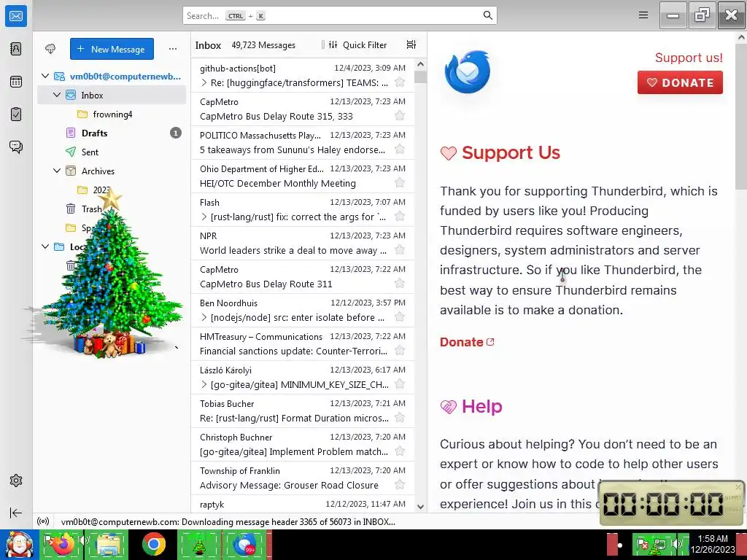
Task: Open the Mail space icon
Action: click(x=16, y=16)
